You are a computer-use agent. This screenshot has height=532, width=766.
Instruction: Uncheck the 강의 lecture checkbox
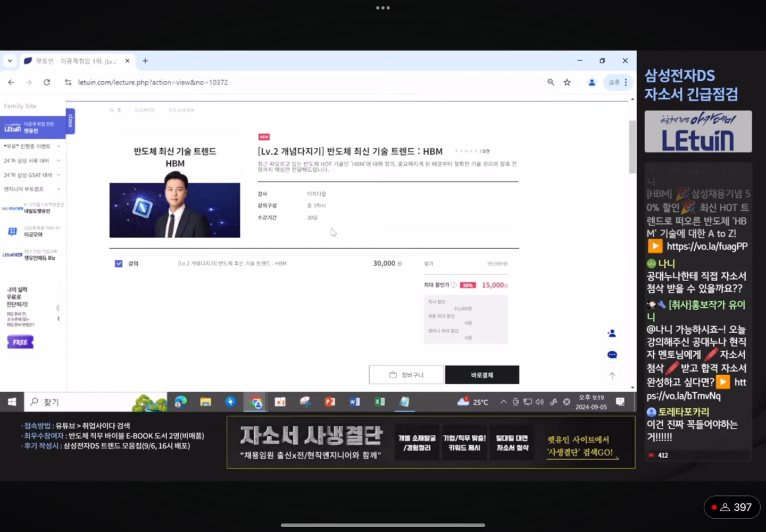(119, 264)
